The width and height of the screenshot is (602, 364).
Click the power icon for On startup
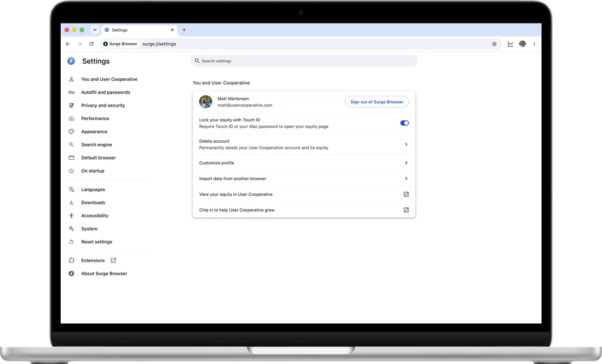[71, 171]
